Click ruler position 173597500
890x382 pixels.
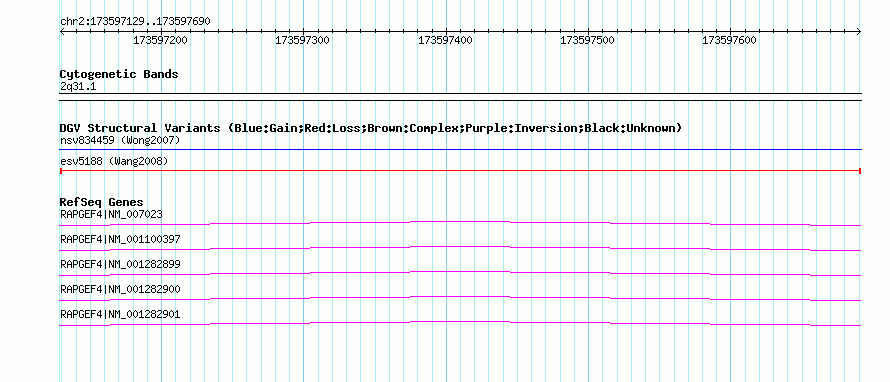click(587, 40)
